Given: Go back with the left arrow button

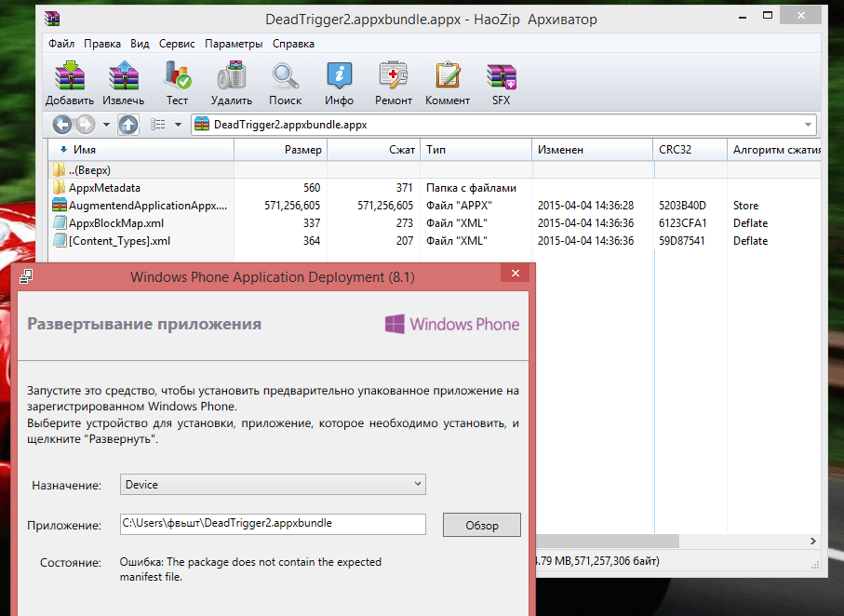Looking at the screenshot, I should point(62,125).
